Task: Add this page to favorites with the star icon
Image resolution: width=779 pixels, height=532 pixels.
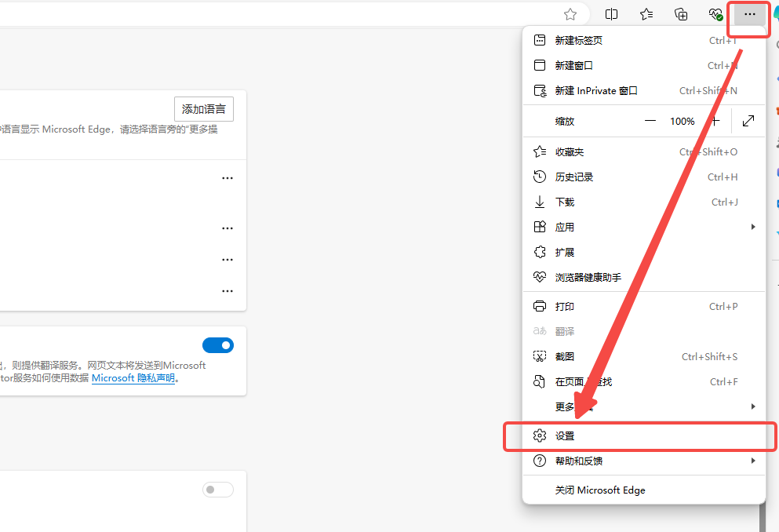Action: click(570, 14)
